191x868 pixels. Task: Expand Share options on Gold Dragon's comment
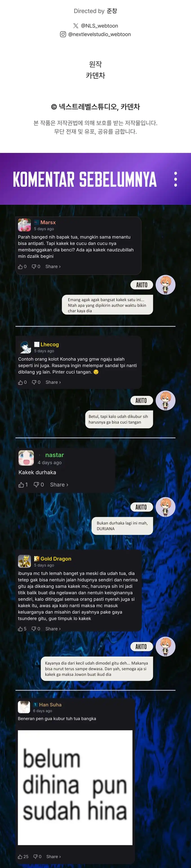point(53,629)
